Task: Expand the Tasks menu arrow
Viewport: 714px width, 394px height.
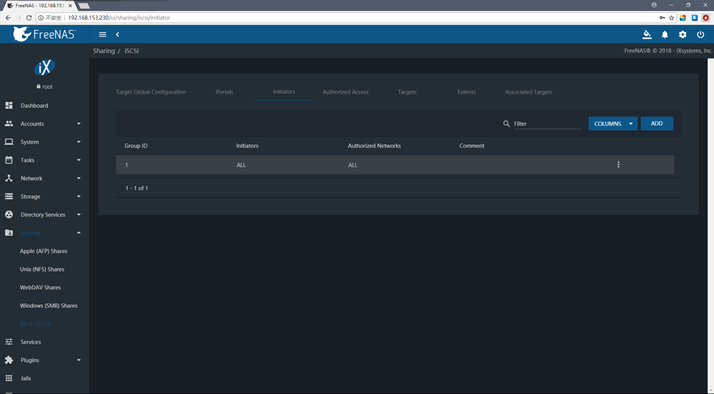Action: [x=79, y=160]
